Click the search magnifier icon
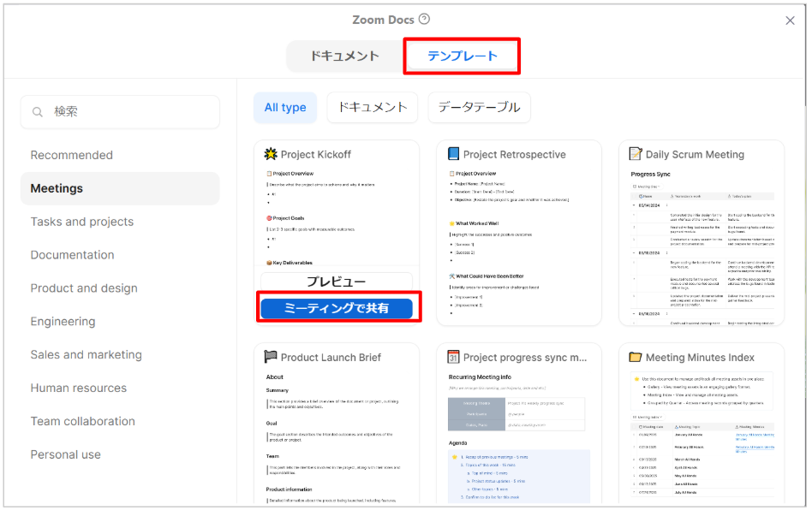This screenshot has height=510, width=812. [38, 112]
